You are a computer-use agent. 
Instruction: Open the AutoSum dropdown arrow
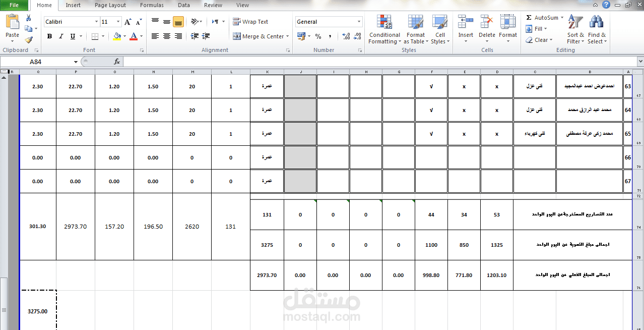tap(562, 18)
